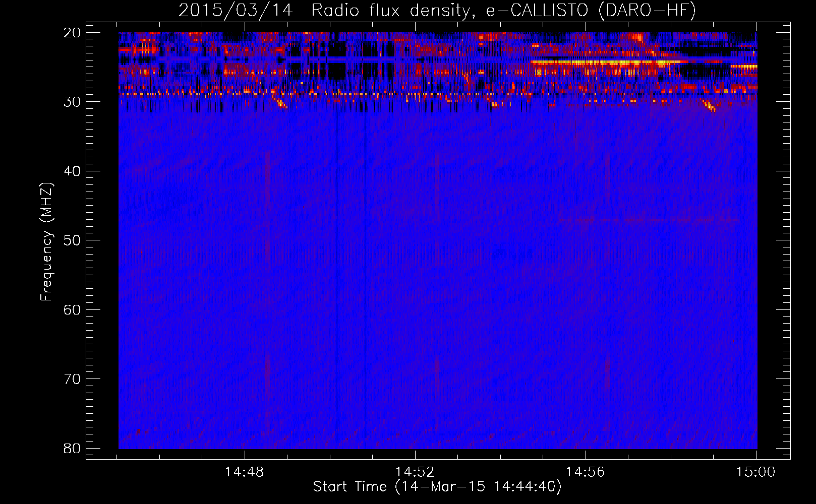
Task: Click the 50 MHz frequency tick label
Action: point(72,240)
